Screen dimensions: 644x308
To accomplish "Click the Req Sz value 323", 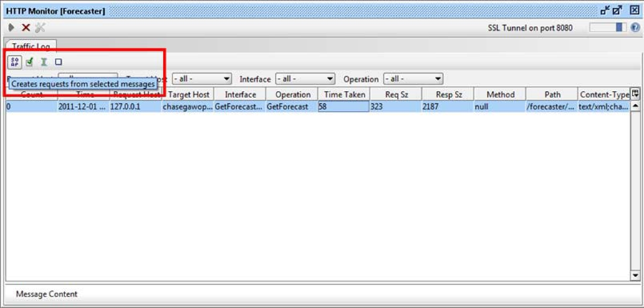I will (x=396, y=107).
